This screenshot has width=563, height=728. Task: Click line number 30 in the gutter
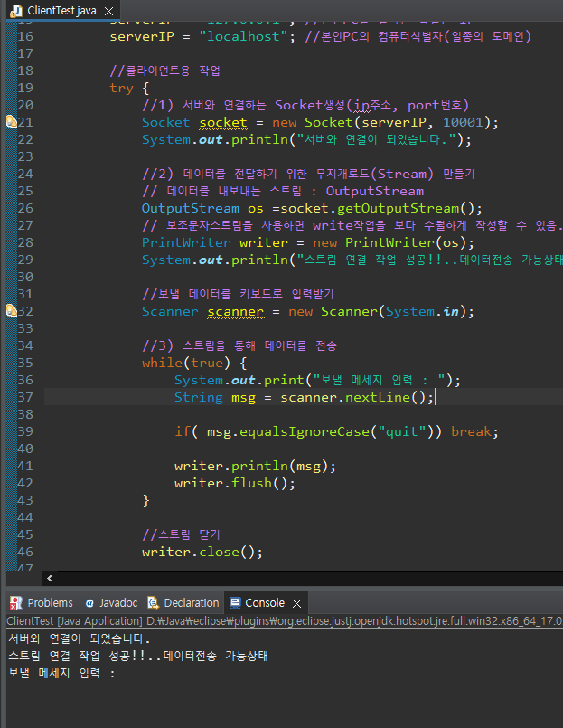[x=25, y=277]
